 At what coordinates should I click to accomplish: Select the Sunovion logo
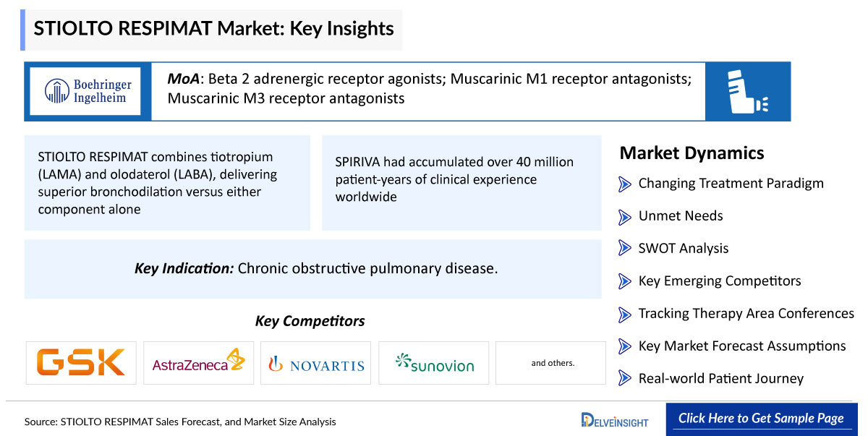(434, 363)
